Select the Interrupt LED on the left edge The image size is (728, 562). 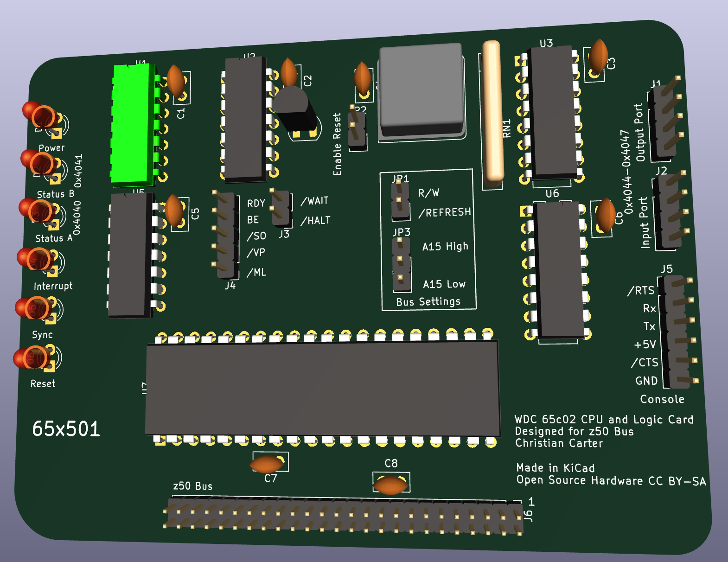coord(35,259)
